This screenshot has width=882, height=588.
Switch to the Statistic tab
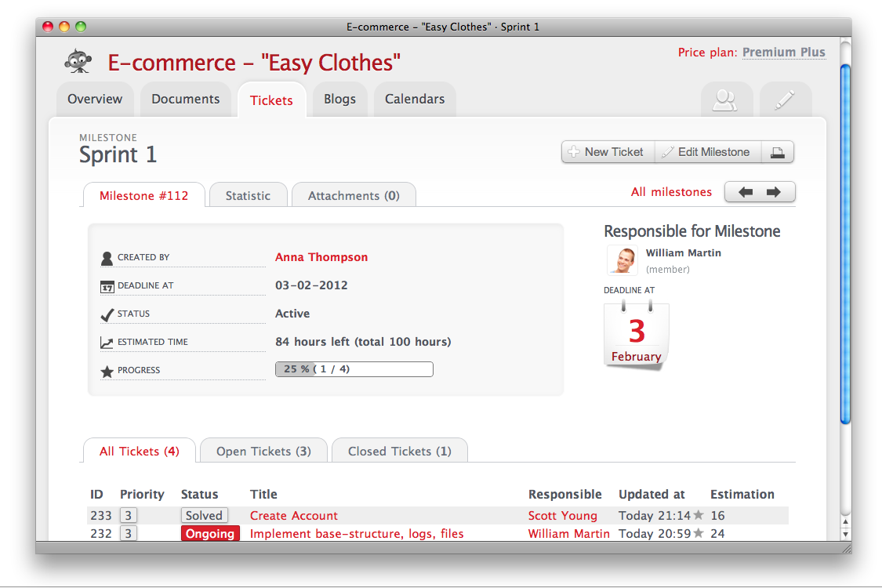248,196
